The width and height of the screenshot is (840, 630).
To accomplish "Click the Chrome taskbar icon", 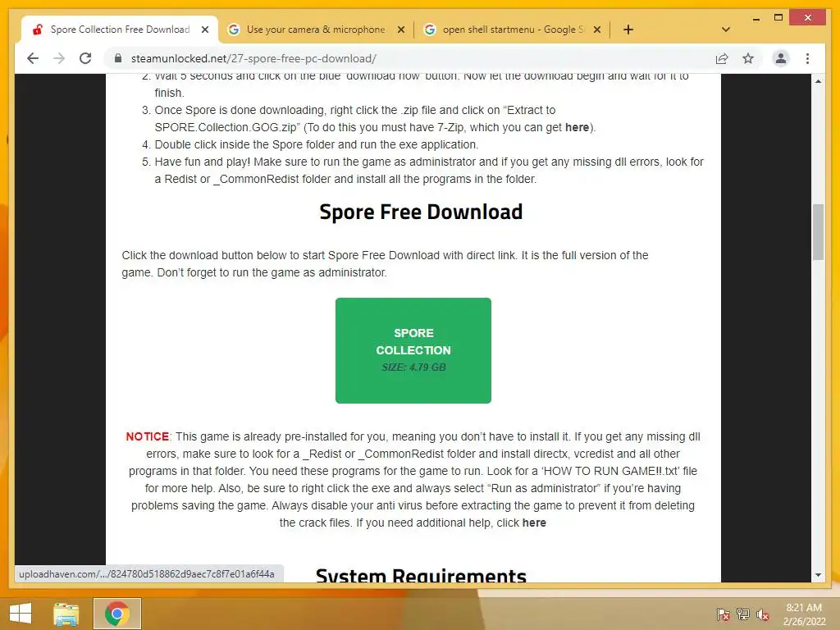I will pos(116,614).
